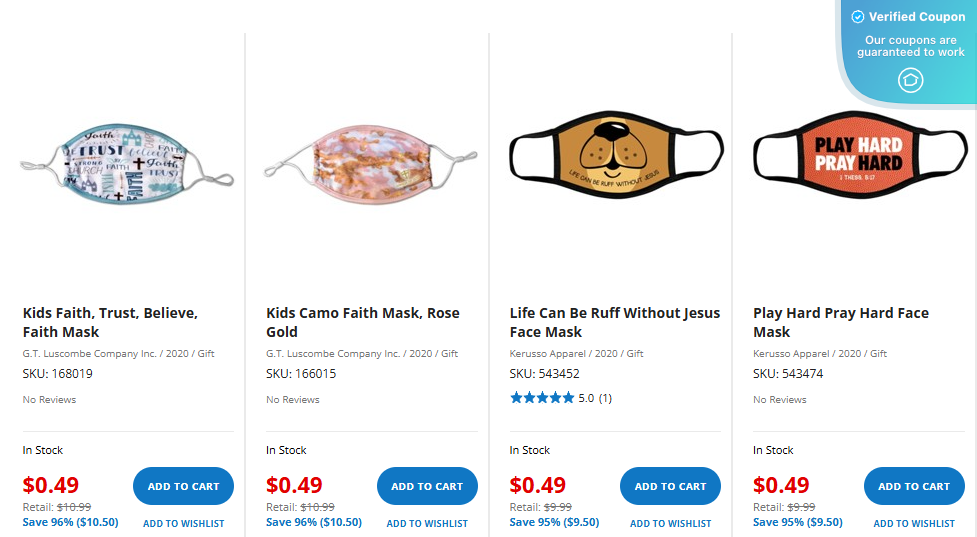
Task: Add Play Hard Pray Hard mask to cart
Action: (x=914, y=486)
